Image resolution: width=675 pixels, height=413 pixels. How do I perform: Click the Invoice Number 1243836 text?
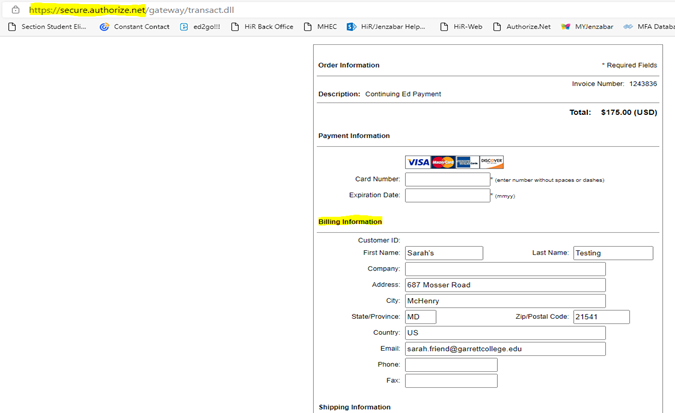[x=614, y=84]
